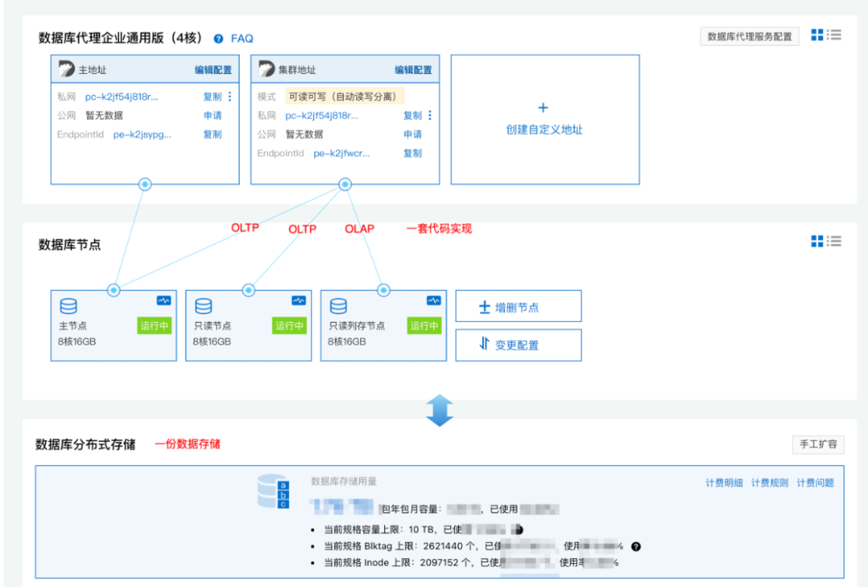Open monitoring icon on 只读列存节点 card
The height and width of the screenshot is (588, 868).
(x=433, y=300)
